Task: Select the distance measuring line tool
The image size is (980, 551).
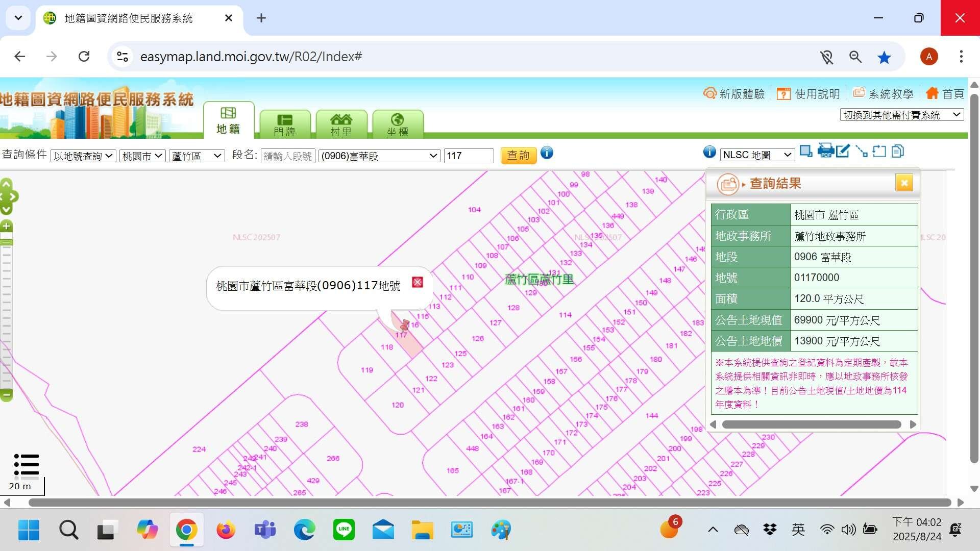Action: click(861, 152)
